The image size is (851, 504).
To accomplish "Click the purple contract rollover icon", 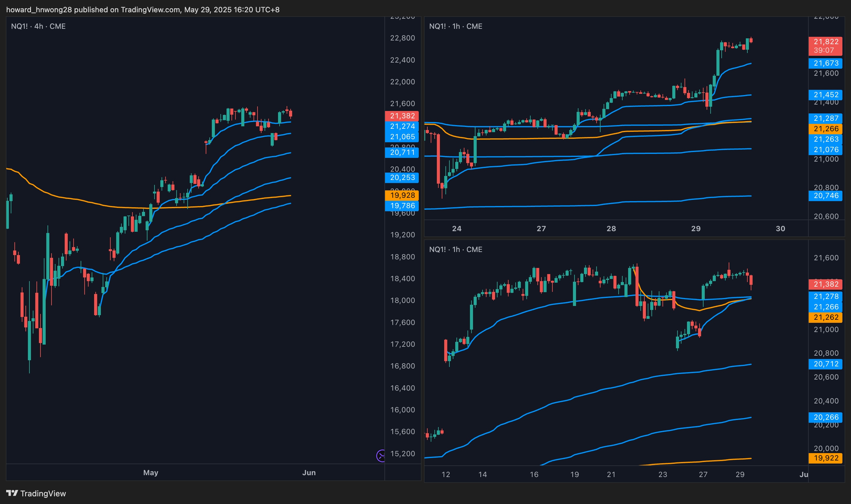I will (381, 456).
